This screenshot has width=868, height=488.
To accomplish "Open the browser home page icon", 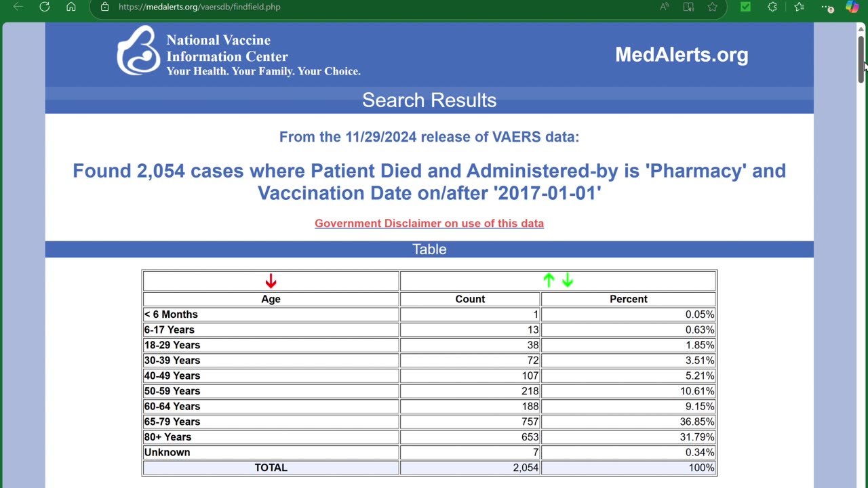I will 71,7.
